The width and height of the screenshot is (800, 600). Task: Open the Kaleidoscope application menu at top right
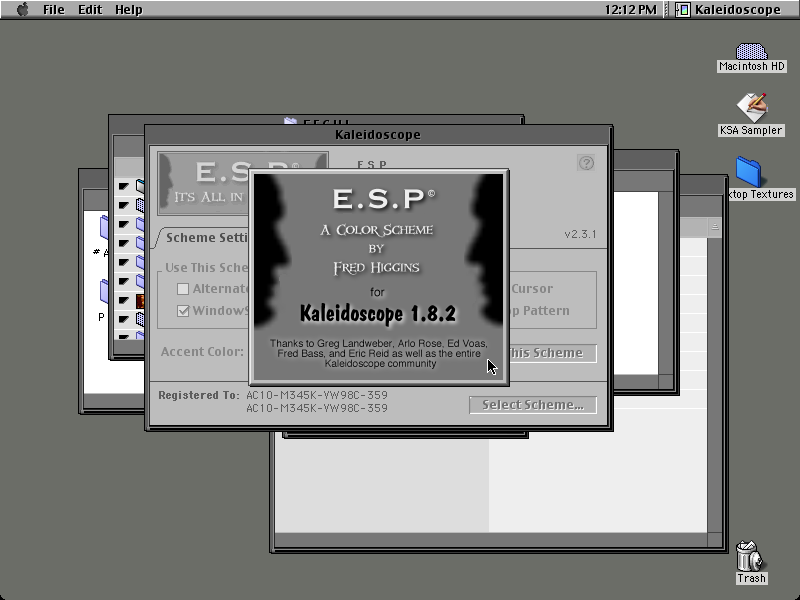tap(728, 10)
